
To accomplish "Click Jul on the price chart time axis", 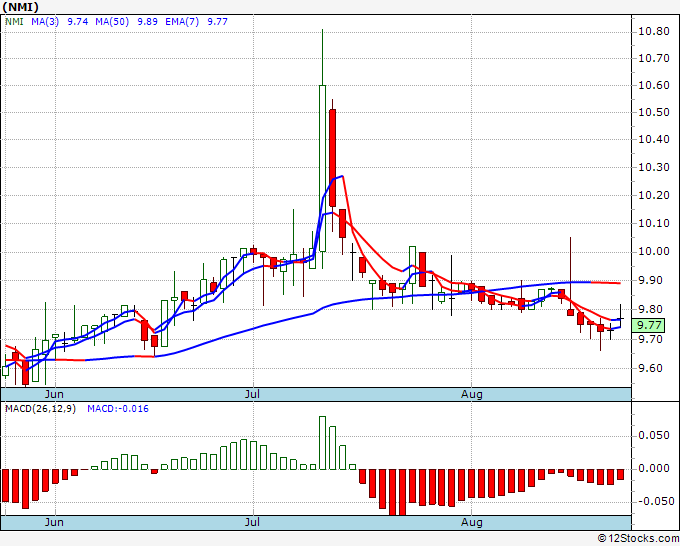I will pyautogui.click(x=252, y=394).
